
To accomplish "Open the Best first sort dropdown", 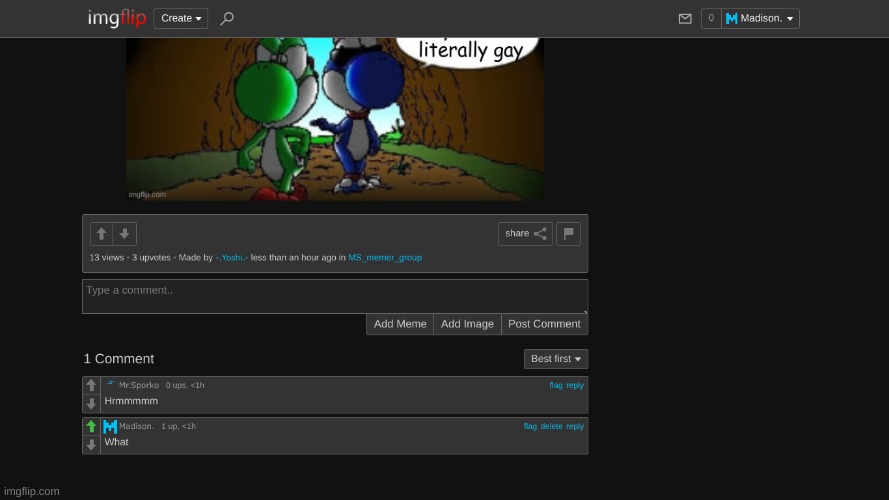I will [x=556, y=359].
